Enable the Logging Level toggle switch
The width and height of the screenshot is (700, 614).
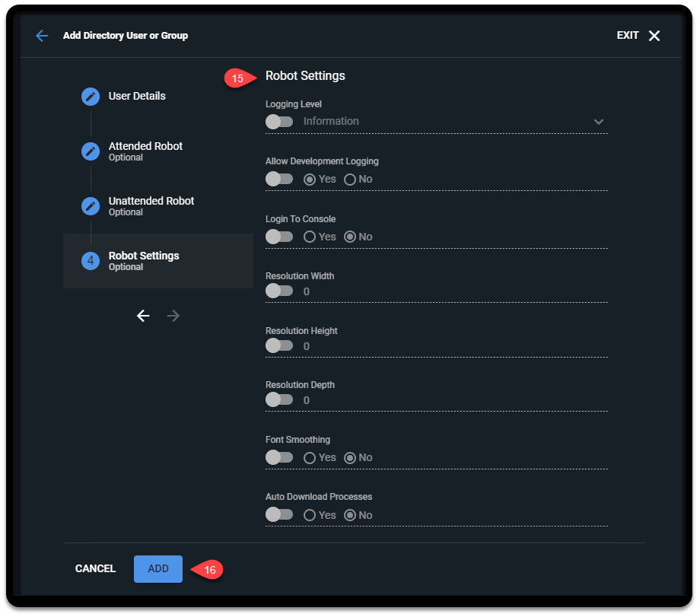point(278,121)
